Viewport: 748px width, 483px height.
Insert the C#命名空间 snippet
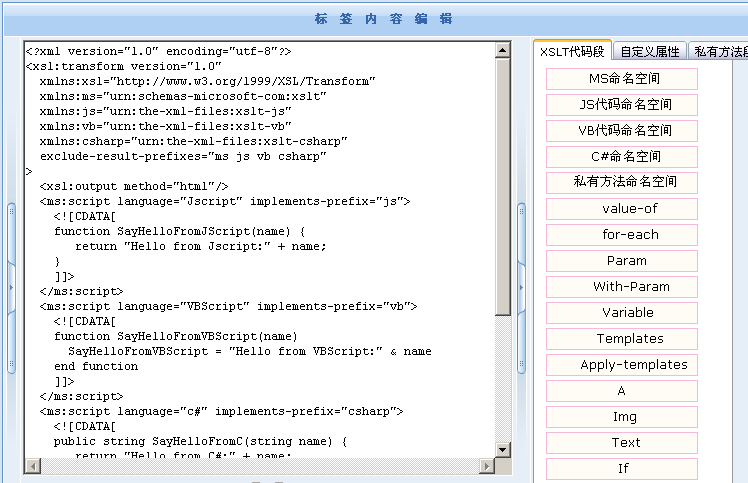(x=622, y=157)
